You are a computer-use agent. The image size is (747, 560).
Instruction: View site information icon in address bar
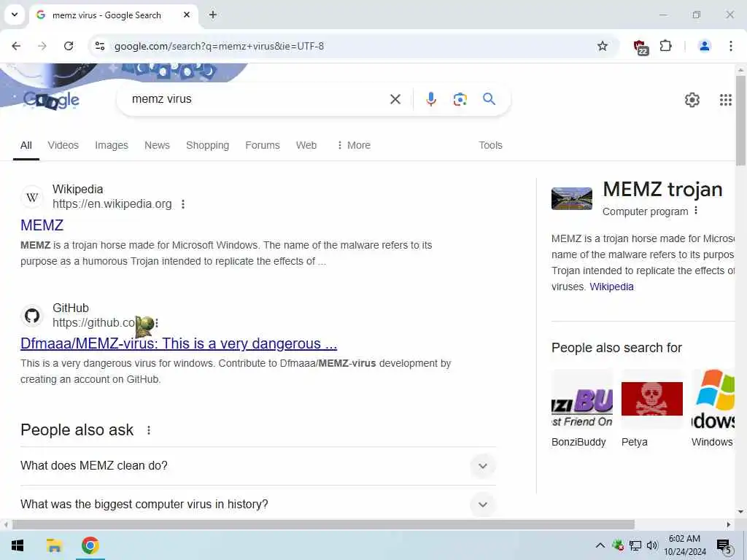tap(100, 46)
